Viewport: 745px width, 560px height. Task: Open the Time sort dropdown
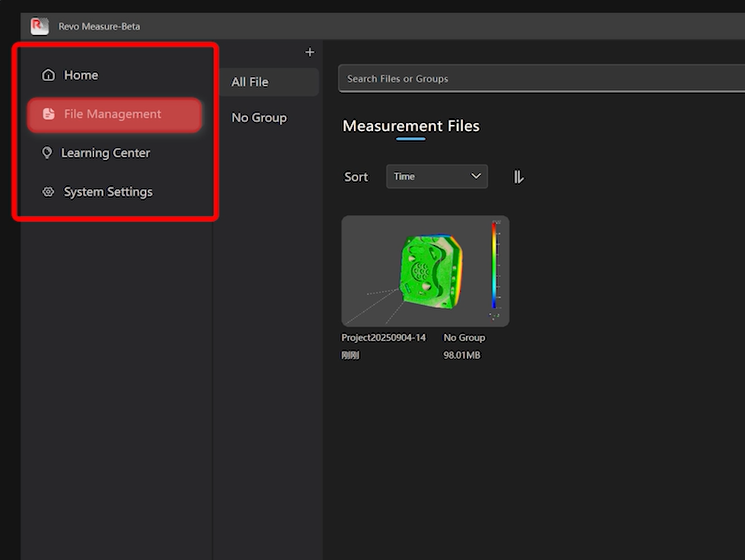click(436, 177)
